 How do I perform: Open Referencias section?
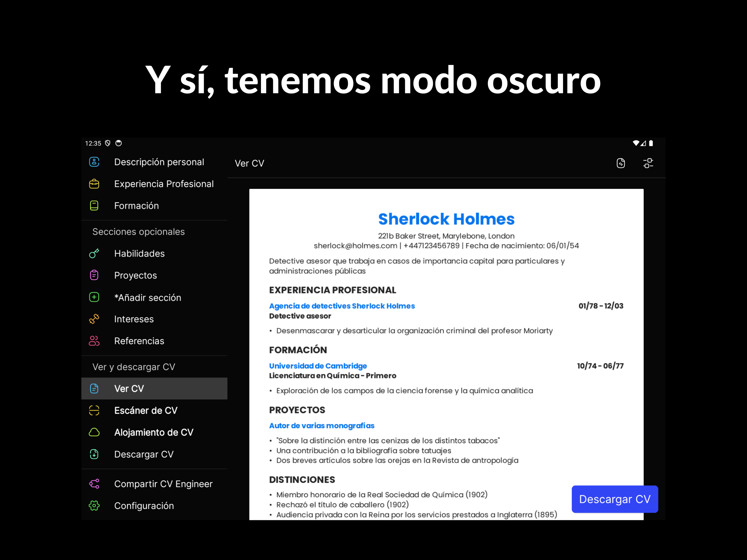pos(154,341)
